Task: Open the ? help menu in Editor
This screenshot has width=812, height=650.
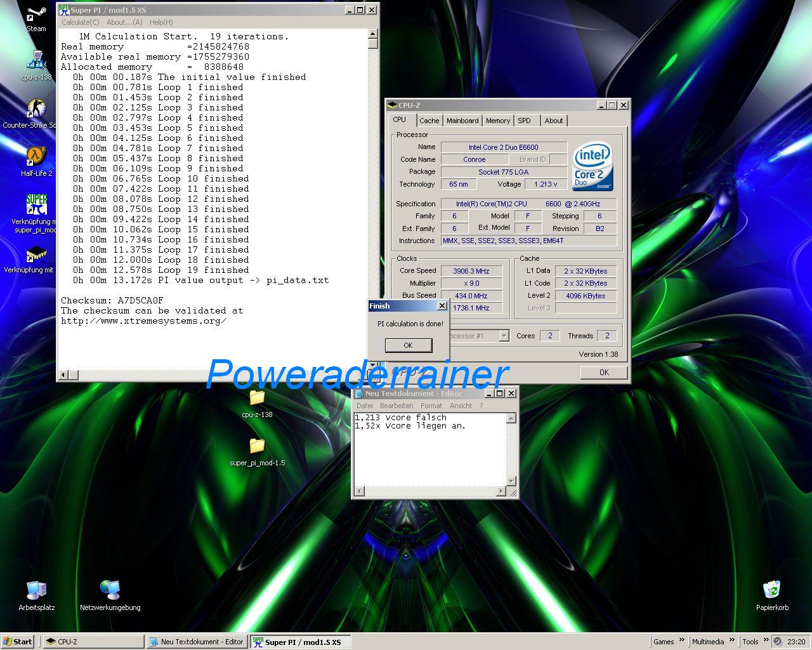Action: (481, 406)
